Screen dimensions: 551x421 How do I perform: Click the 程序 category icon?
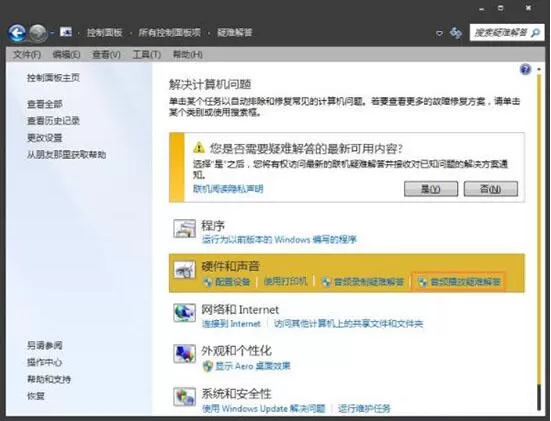click(x=184, y=229)
